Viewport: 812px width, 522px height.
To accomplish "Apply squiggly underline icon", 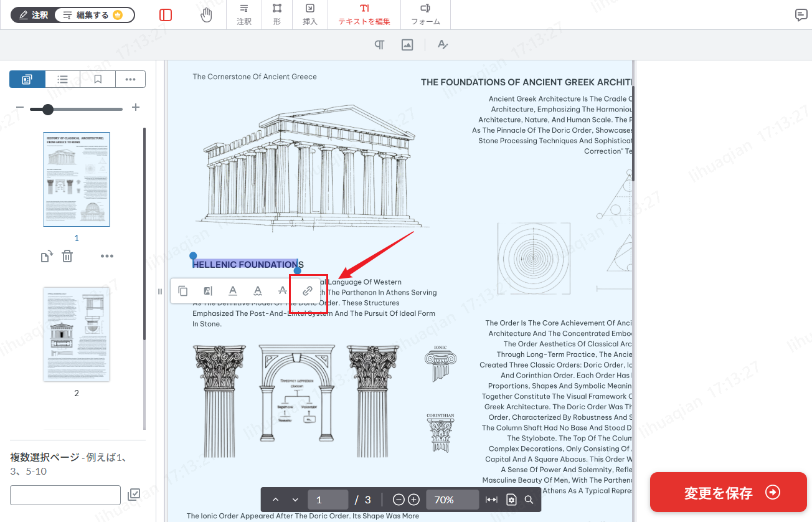I will (258, 291).
